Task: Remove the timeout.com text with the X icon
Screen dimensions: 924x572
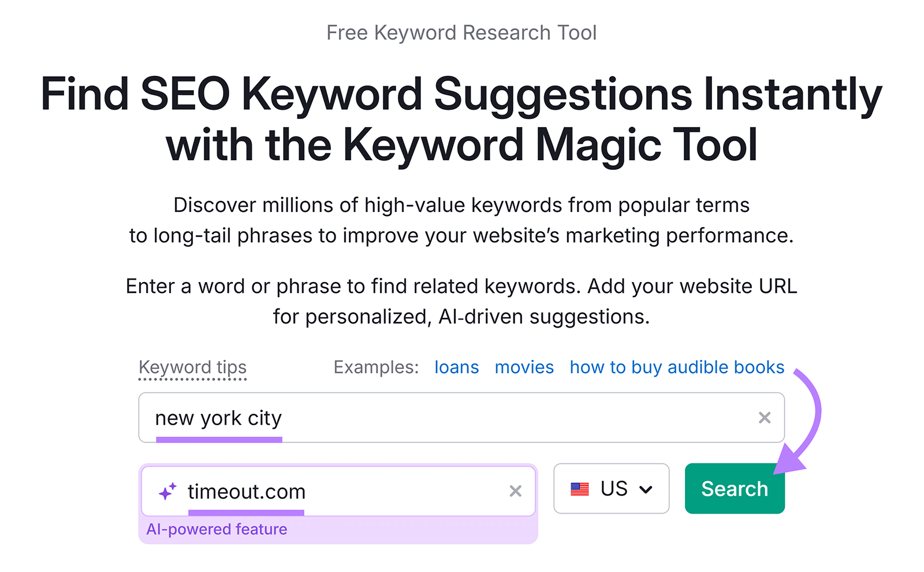Action: pos(515,492)
